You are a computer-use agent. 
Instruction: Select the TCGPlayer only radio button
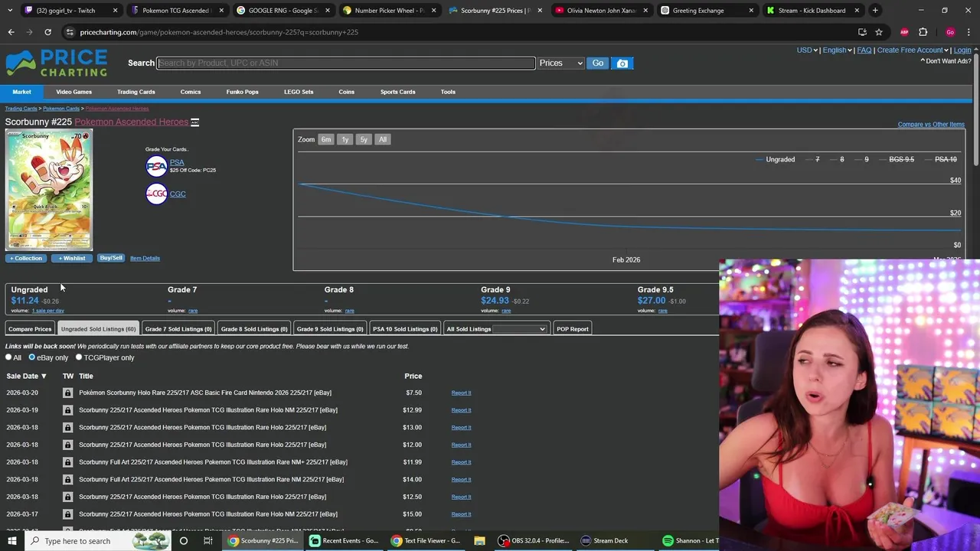point(79,357)
